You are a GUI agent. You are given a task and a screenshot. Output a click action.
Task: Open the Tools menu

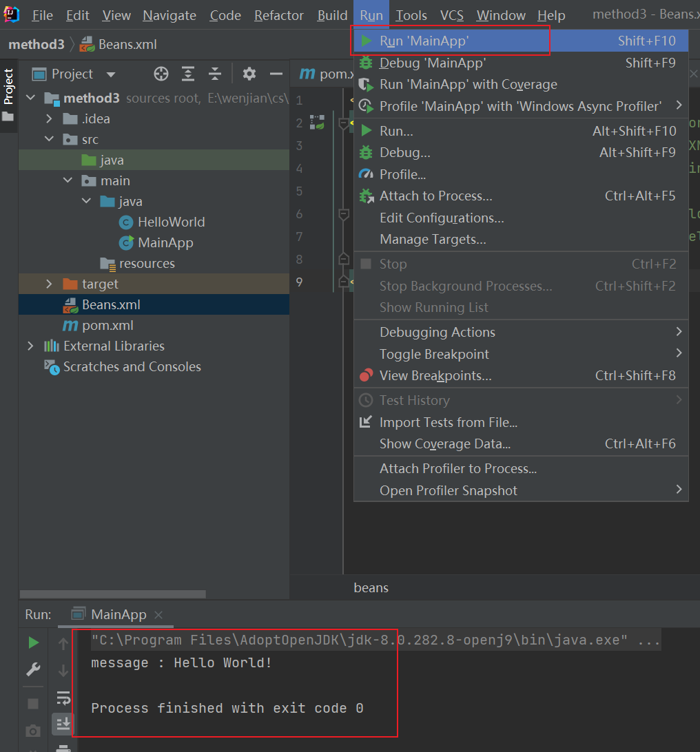point(411,15)
